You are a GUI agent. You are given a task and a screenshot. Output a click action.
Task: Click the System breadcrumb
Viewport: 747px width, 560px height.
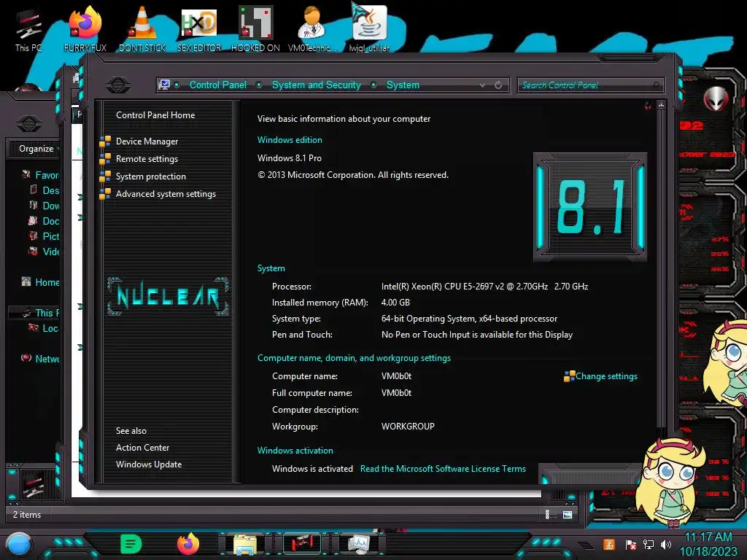403,85
